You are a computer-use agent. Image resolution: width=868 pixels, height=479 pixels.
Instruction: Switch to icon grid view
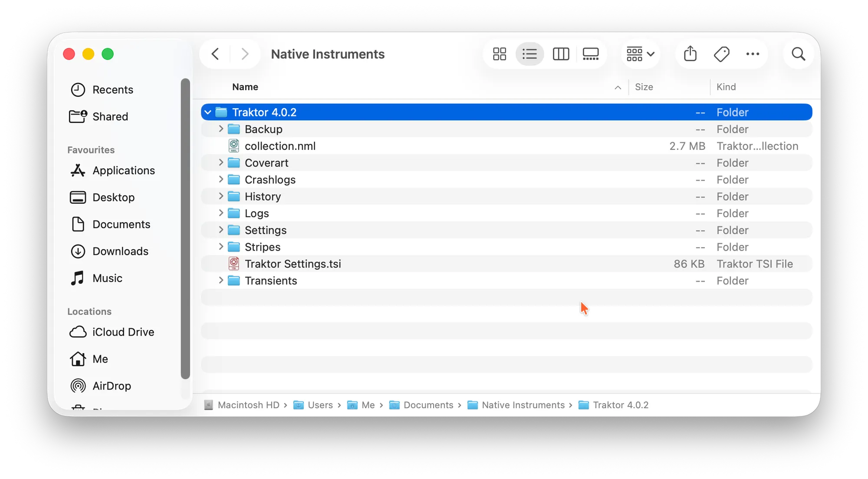coord(500,54)
